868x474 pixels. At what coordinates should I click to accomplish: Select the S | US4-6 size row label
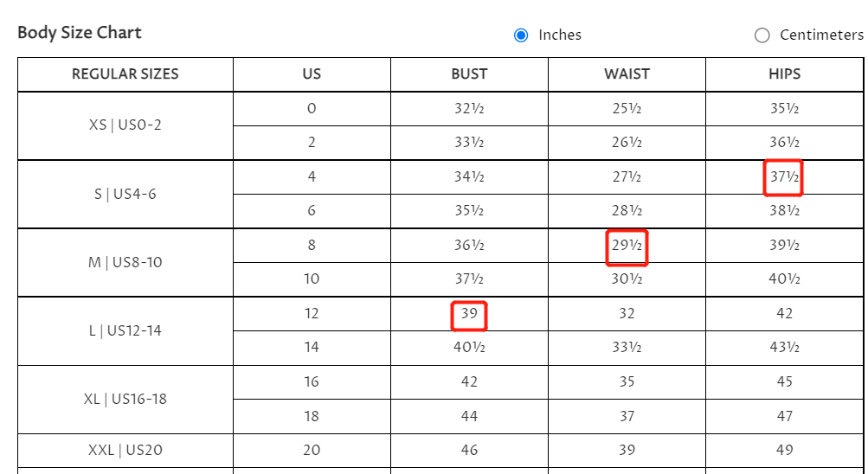(125, 194)
